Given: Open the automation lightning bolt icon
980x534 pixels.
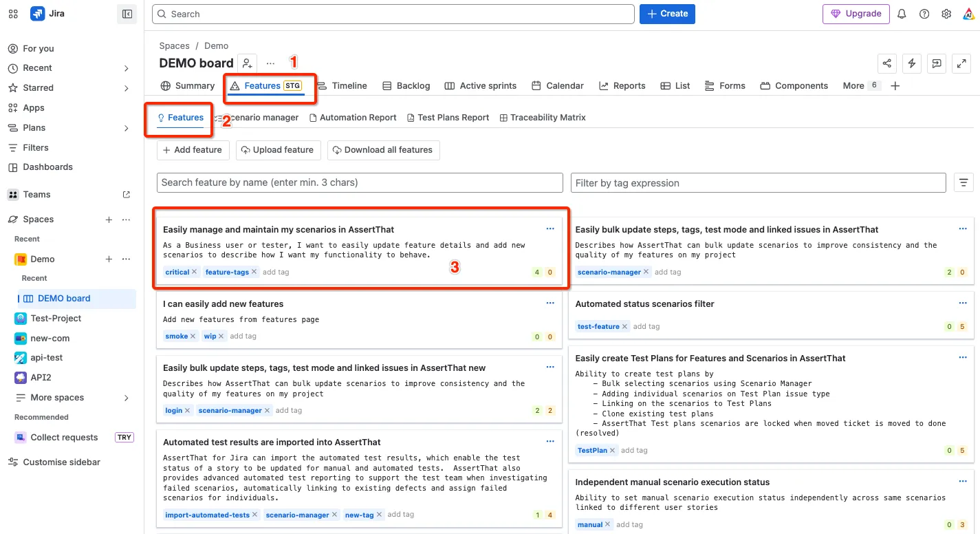Looking at the screenshot, I should pos(912,63).
